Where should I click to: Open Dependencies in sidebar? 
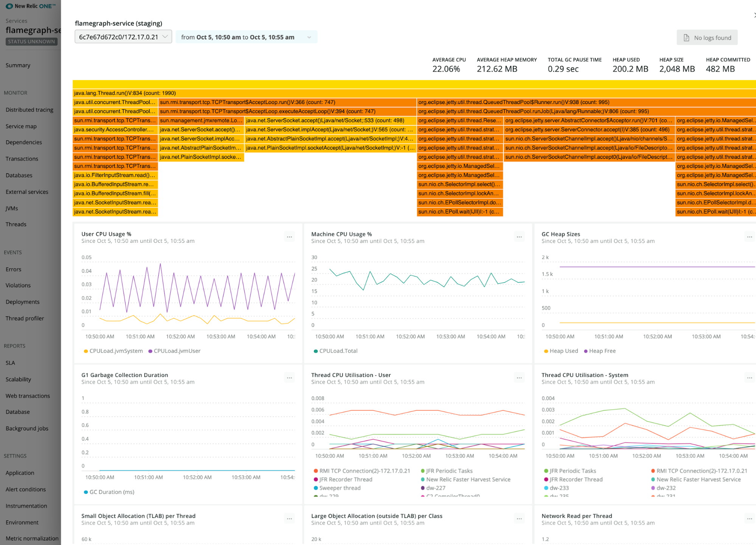tap(24, 142)
